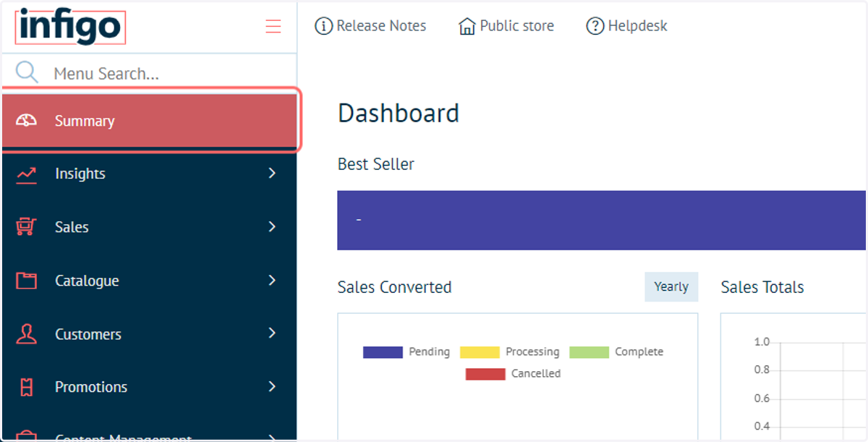Click the magnifying glass search icon
This screenshot has height=442, width=868.
click(27, 72)
